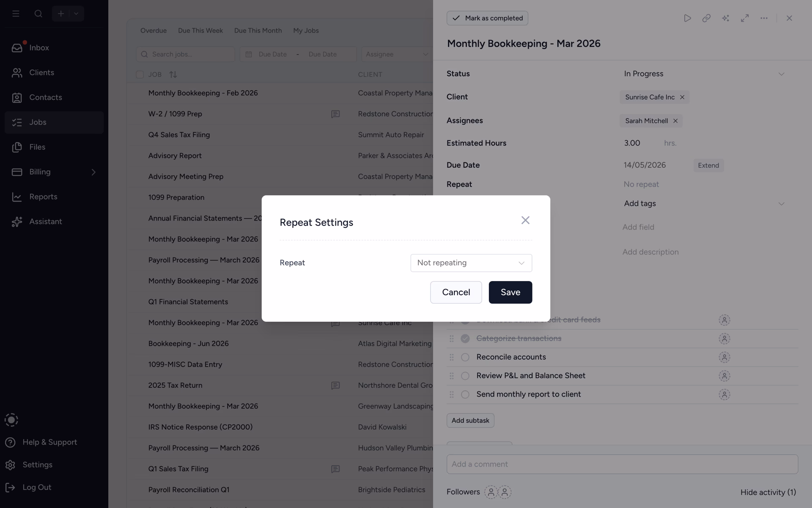Expand Billing submenu chevron
812x508 pixels.
(93, 172)
